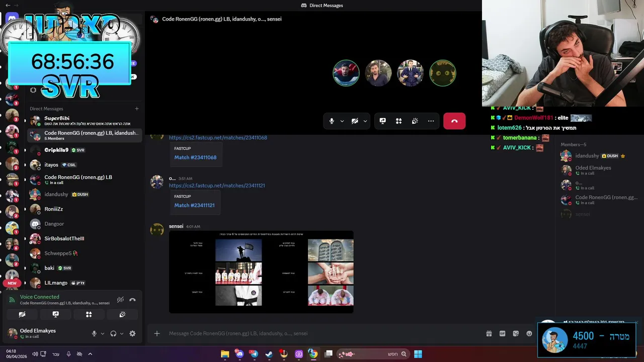Expand input device options beside user mic
This screenshot has height=362, width=644.
(x=103, y=333)
